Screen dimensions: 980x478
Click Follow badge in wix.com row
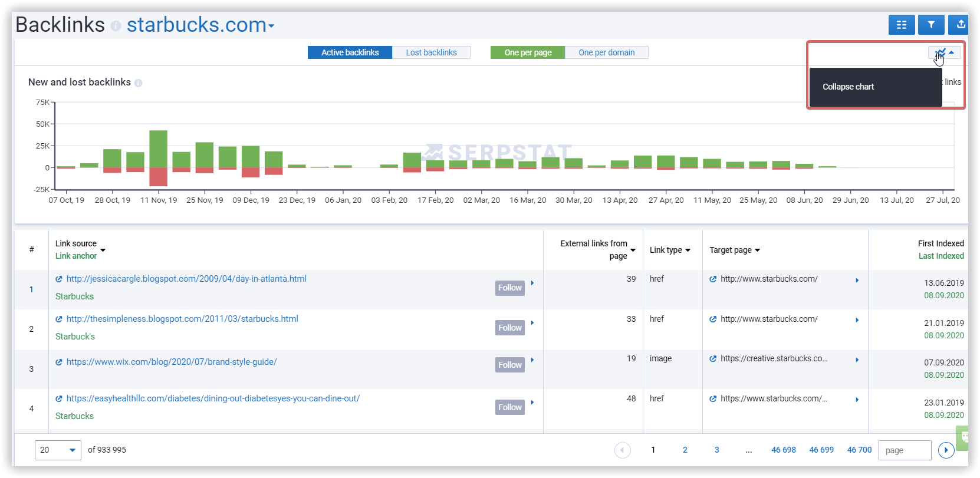click(x=510, y=365)
